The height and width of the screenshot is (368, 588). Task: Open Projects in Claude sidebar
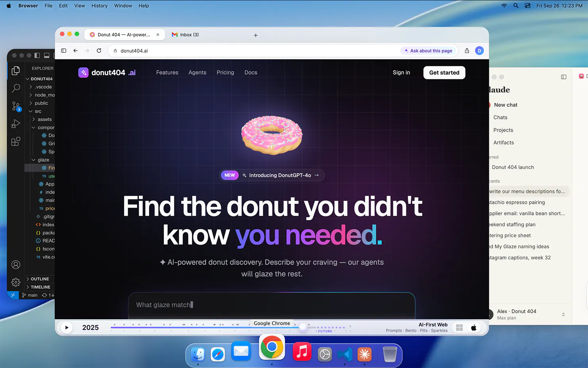(503, 130)
